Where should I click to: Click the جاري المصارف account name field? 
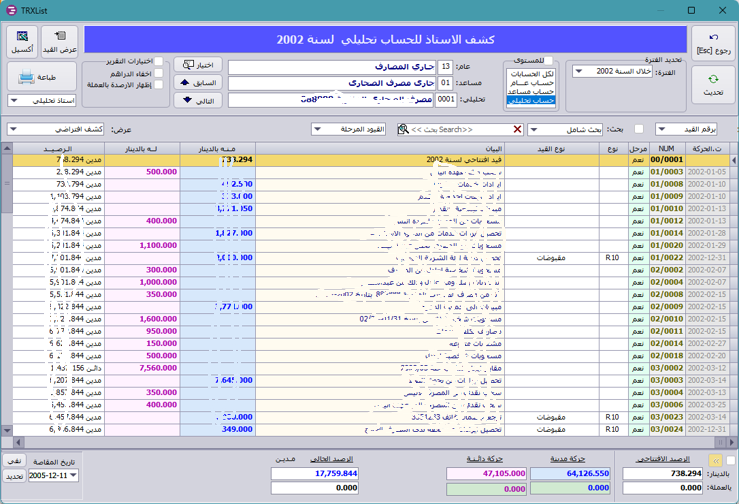point(332,67)
